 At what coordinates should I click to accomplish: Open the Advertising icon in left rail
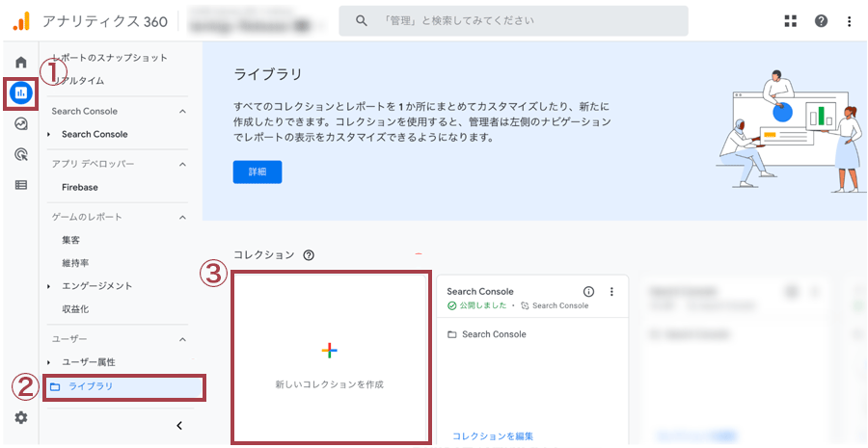[x=20, y=154]
